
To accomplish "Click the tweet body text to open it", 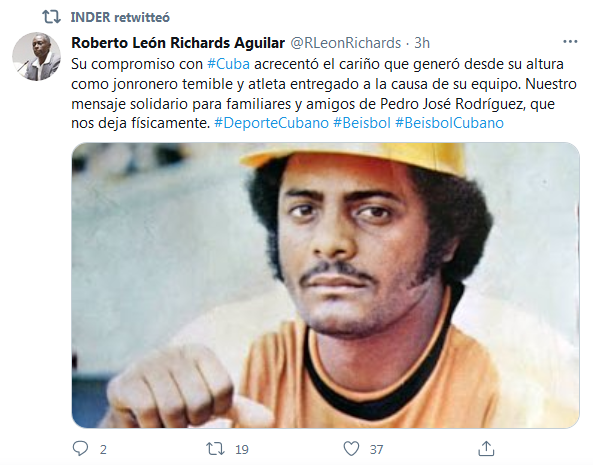I will [324, 93].
